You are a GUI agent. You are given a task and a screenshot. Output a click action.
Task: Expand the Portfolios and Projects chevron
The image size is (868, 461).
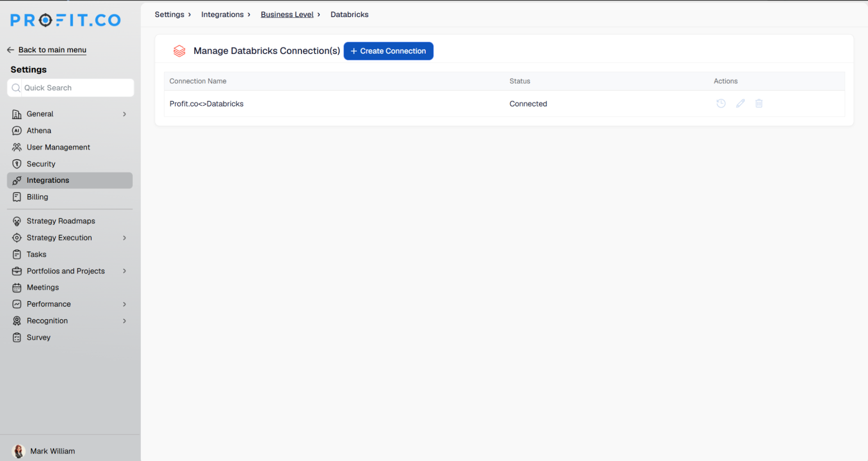point(125,271)
